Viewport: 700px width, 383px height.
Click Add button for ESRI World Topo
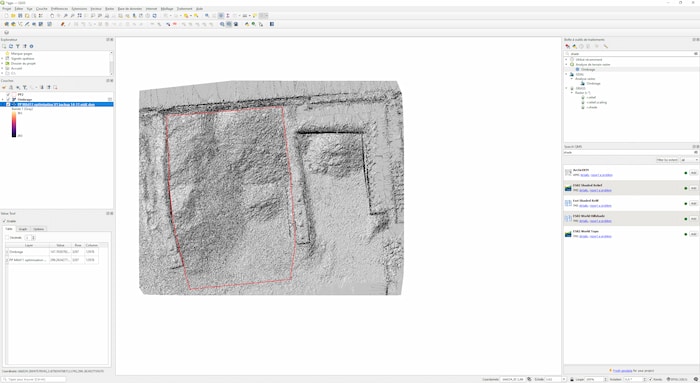694,234
